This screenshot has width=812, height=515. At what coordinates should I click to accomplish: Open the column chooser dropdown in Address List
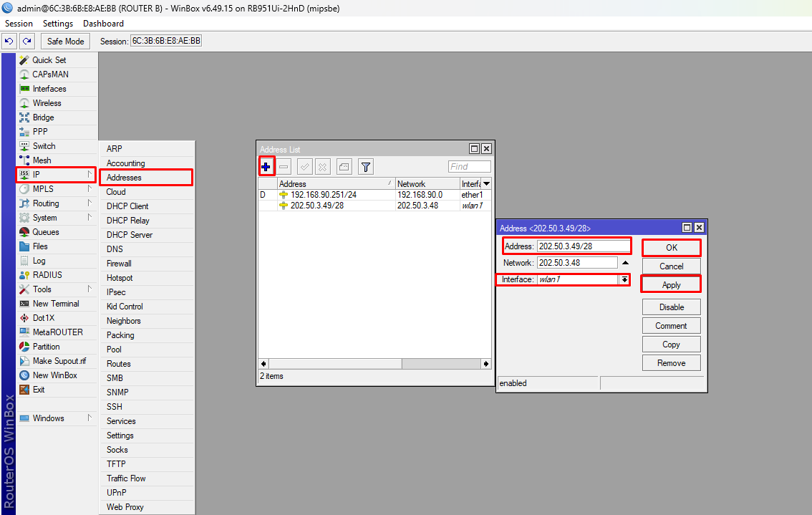click(486, 184)
